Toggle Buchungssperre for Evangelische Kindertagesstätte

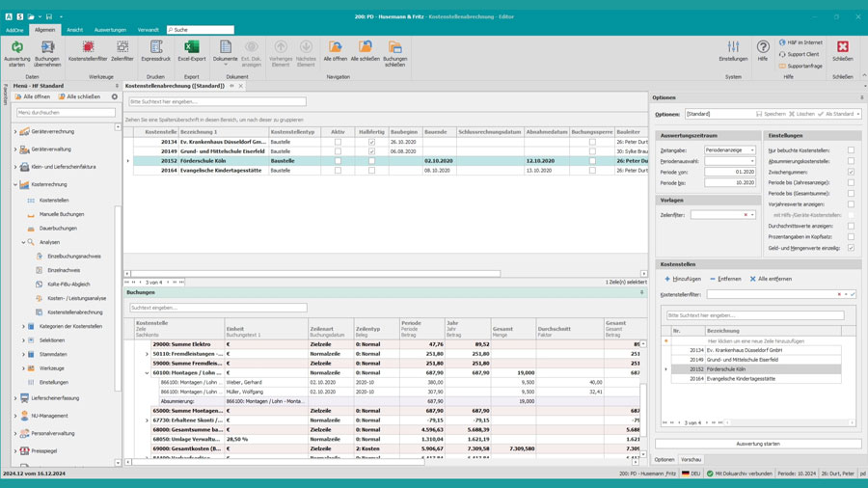(592, 171)
